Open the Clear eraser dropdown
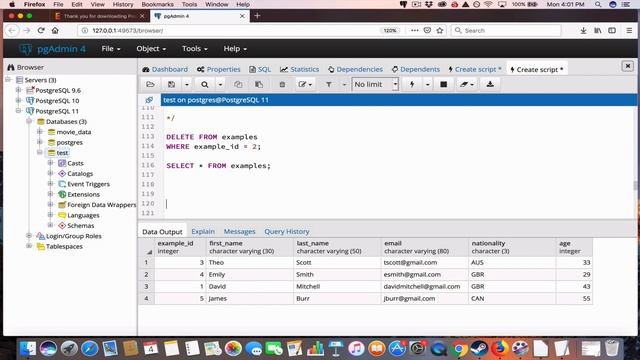 (x=467, y=84)
